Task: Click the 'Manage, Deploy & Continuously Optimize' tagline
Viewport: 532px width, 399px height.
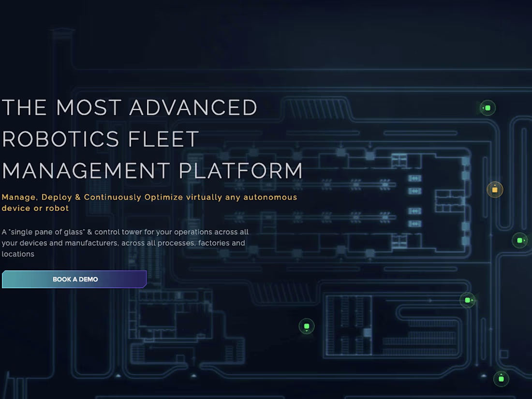Action: [149, 202]
